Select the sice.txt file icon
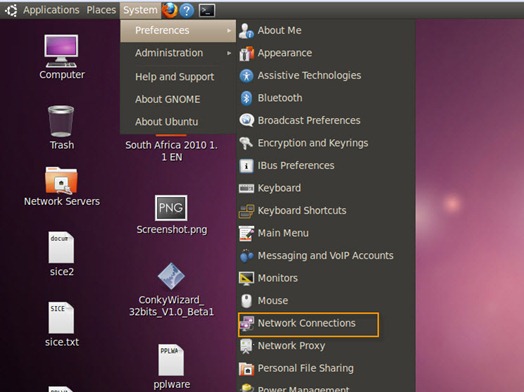Screen dimensions: 524x392 61,318
